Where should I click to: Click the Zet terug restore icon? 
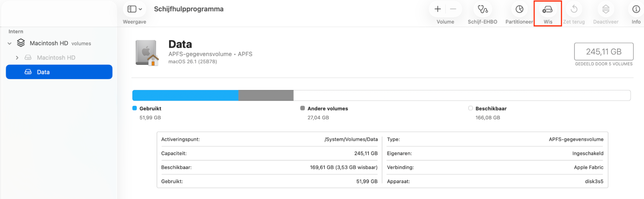[574, 9]
